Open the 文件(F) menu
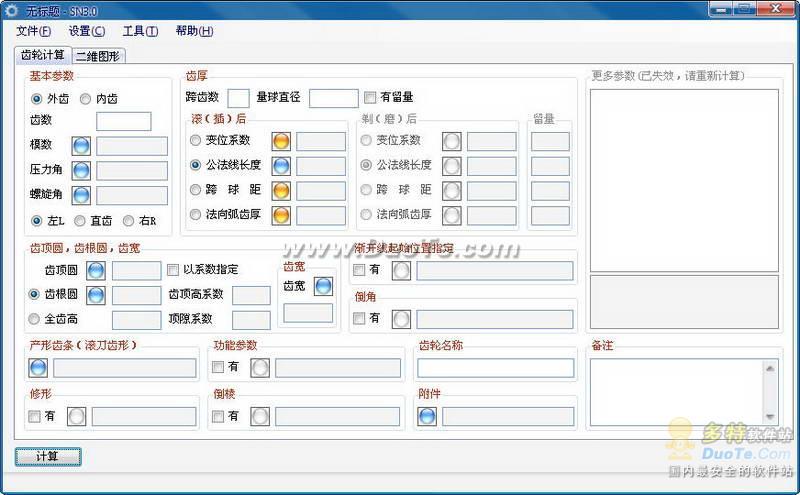Screen dimensions: 800x495 (x=33, y=31)
